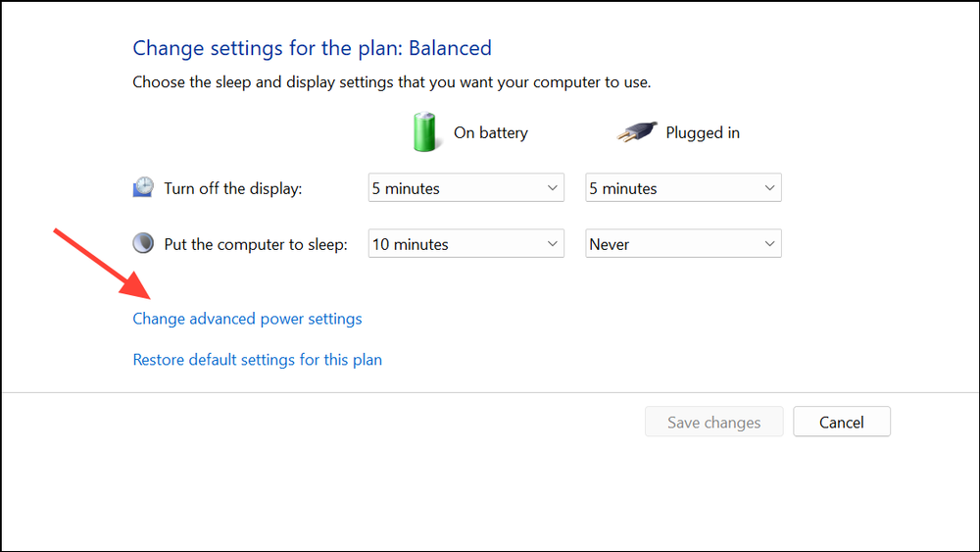The height and width of the screenshot is (552, 980).
Task: Open Change advanced power settings link
Action: click(x=248, y=319)
